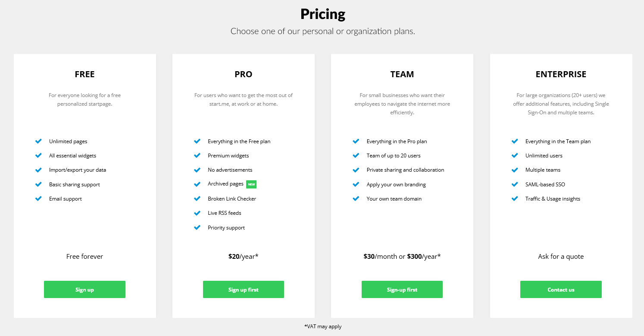Select the PRO plan heading
The image size is (644, 336).
243,74
